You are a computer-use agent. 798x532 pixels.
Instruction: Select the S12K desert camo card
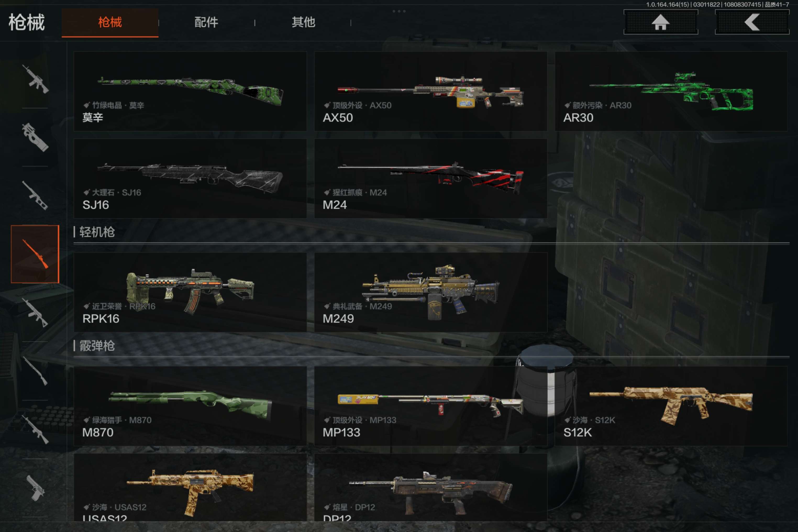(x=671, y=406)
